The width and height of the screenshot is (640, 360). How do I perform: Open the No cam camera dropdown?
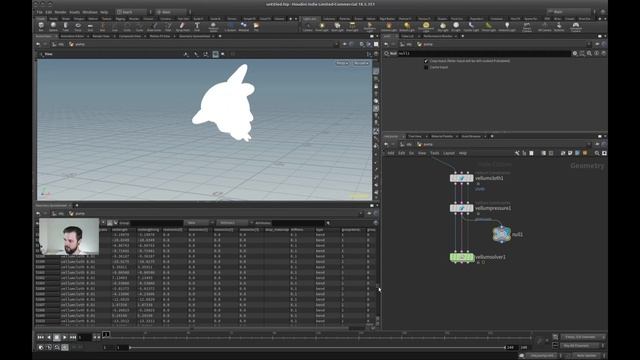point(361,63)
